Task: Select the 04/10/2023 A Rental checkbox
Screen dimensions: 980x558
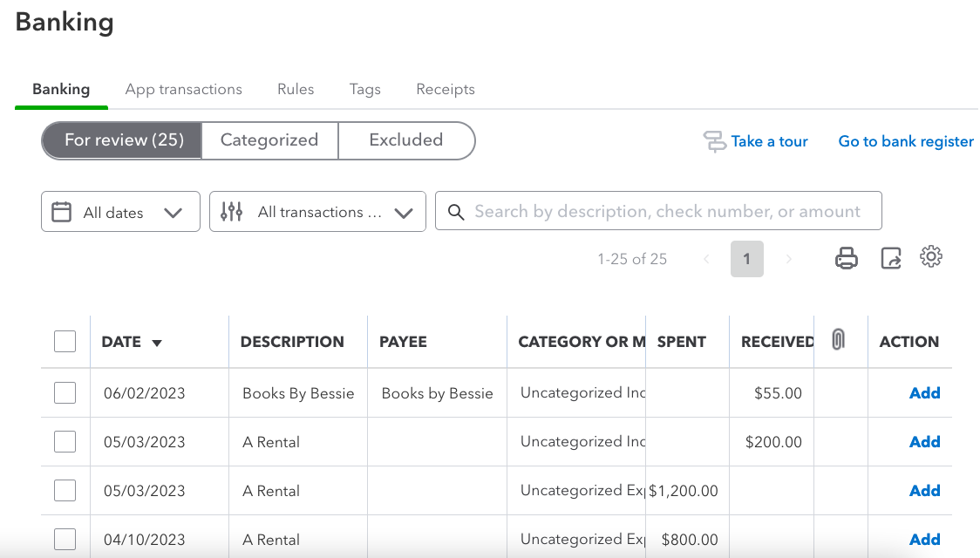Action: tap(65, 540)
